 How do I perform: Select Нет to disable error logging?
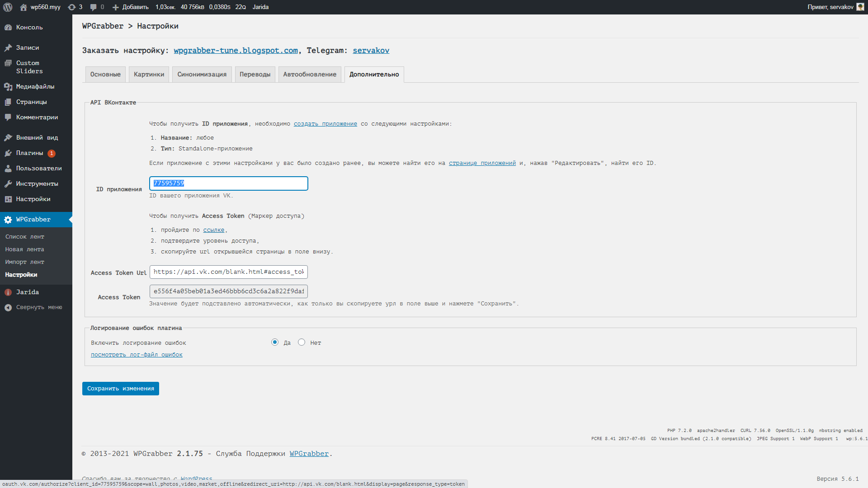(x=302, y=343)
